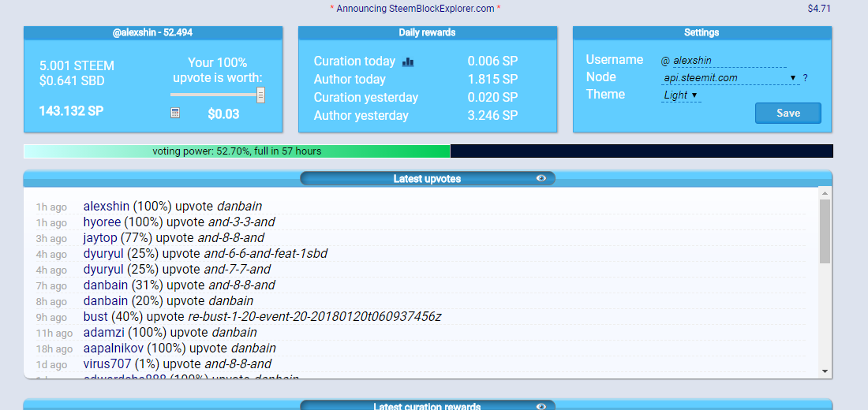Click the Curation today label
868x410 pixels.
point(354,61)
